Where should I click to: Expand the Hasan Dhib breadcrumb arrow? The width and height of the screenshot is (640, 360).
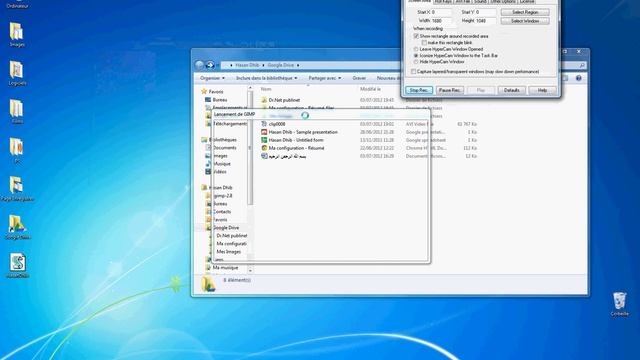263,65
